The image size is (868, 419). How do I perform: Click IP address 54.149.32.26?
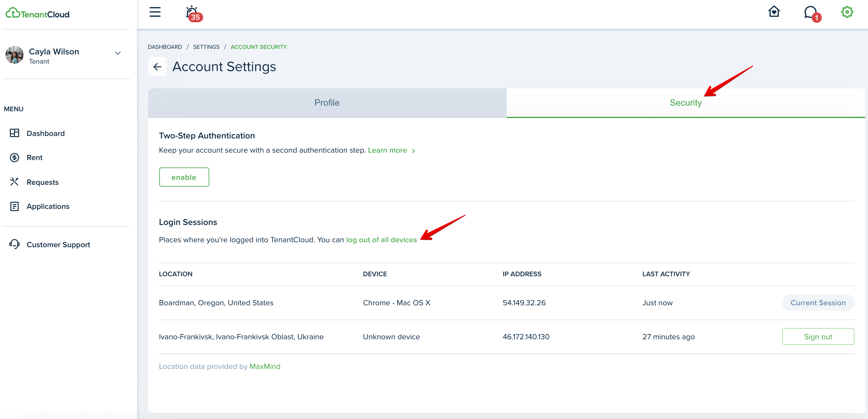[524, 303]
